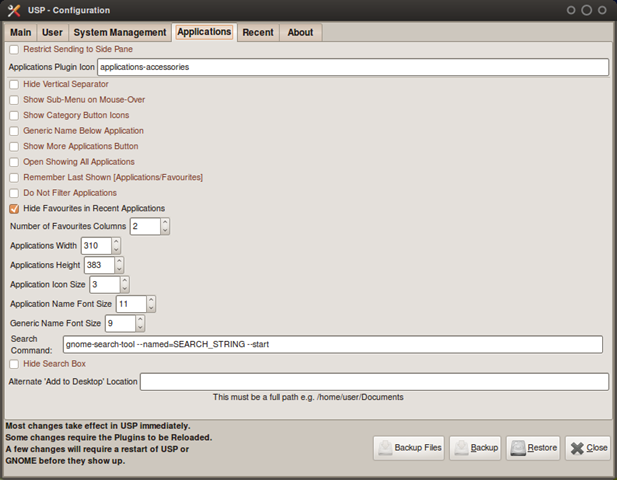Click the leftmost title bar window button
The image size is (617, 480).
point(571,10)
